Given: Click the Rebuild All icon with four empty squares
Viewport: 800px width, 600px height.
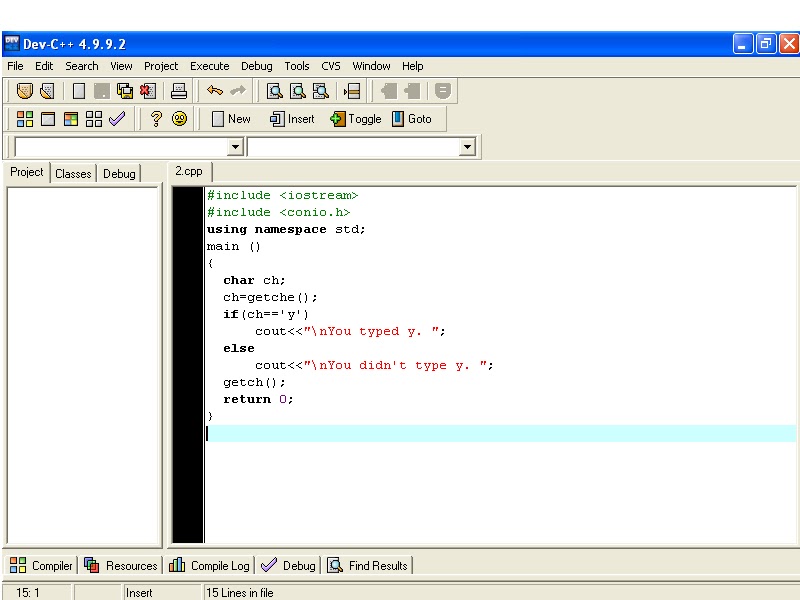Looking at the screenshot, I should point(94,119).
